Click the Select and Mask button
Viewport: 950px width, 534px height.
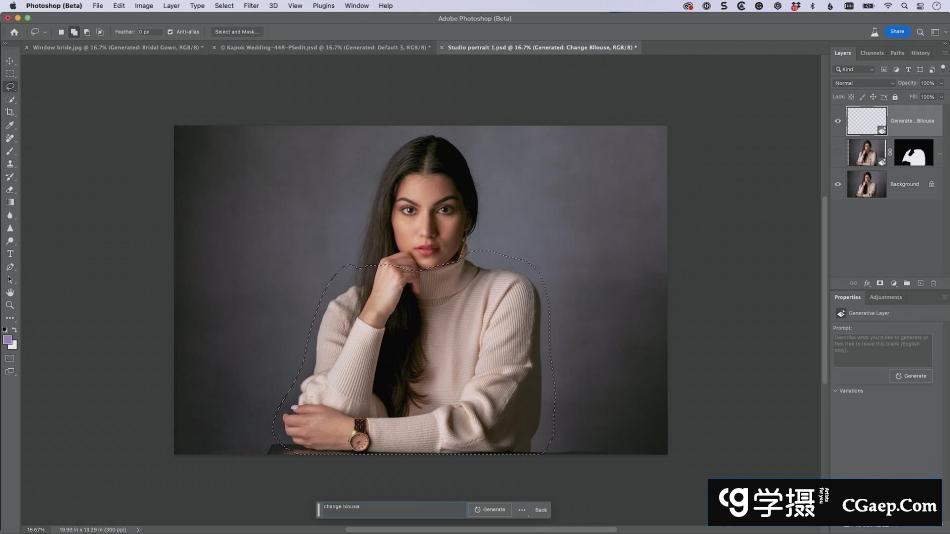tap(237, 32)
